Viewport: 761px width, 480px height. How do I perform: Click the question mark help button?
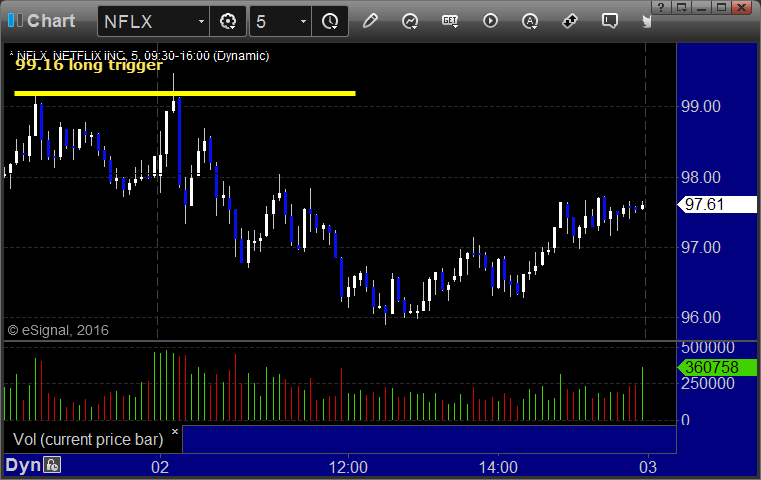661,7
